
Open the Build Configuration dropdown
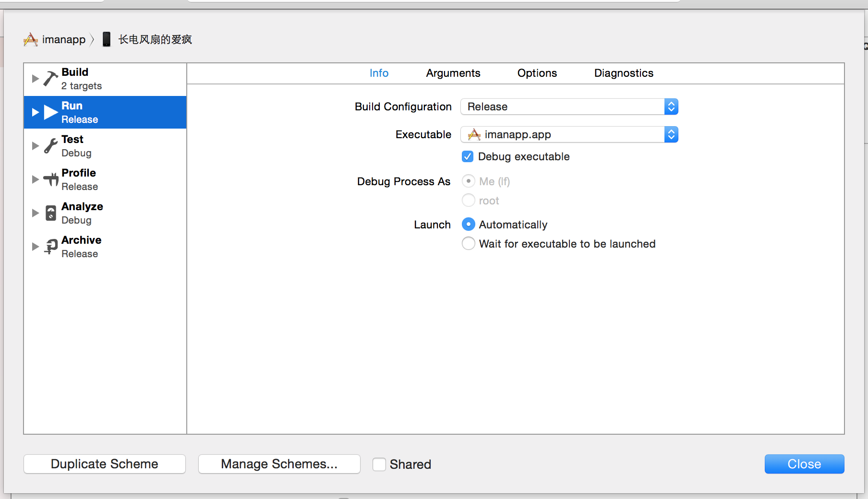pos(569,107)
